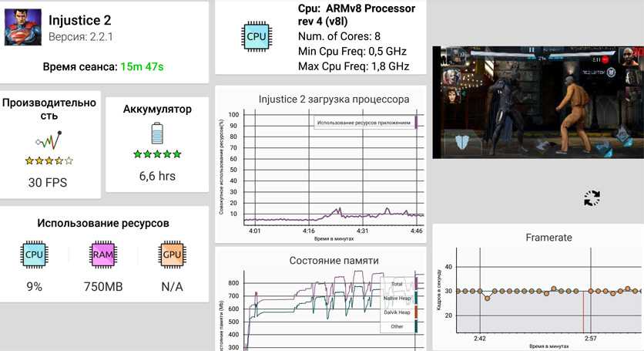Toggle the Dalvik Heap legend entry
This screenshot has width=644, height=351.
(397, 312)
